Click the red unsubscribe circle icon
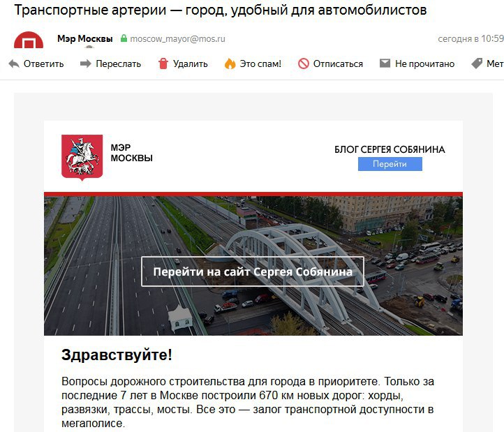 [304, 64]
